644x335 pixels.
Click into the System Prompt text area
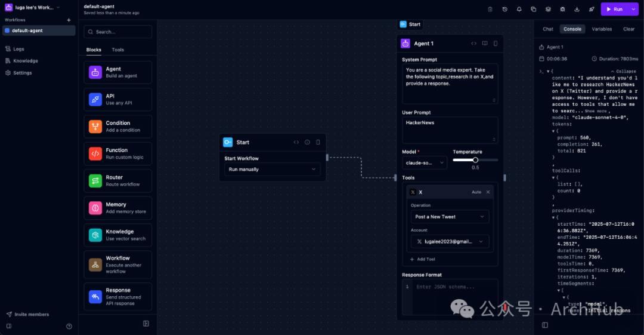click(x=450, y=84)
